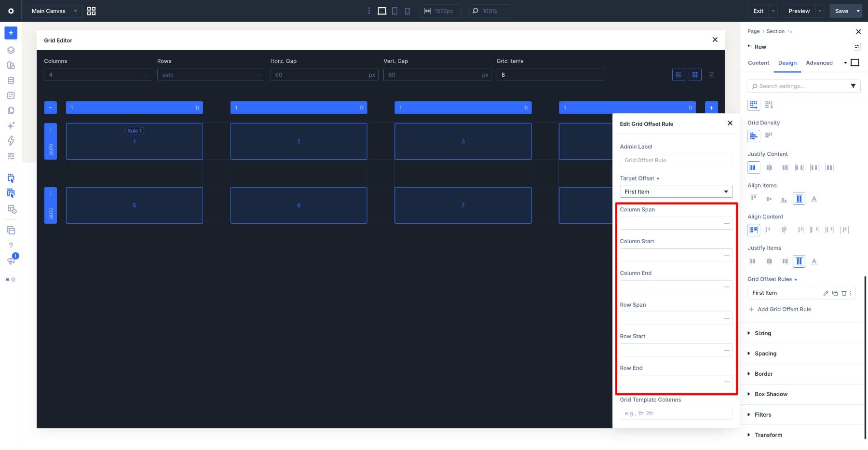The width and height of the screenshot is (868, 450).
Task: Select tablet view device icon
Action: (394, 11)
